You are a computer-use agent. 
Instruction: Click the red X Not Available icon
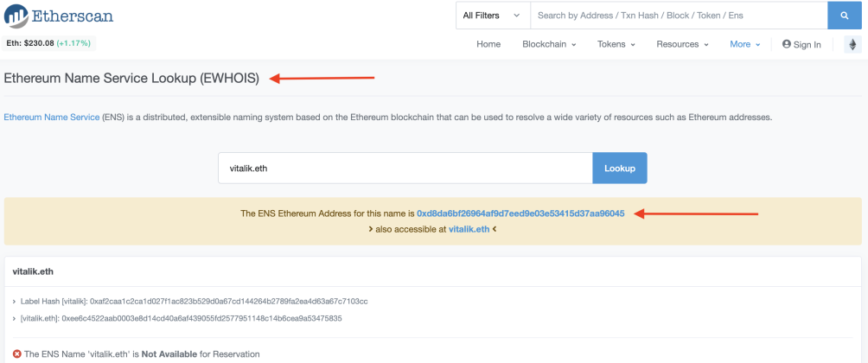point(17,353)
